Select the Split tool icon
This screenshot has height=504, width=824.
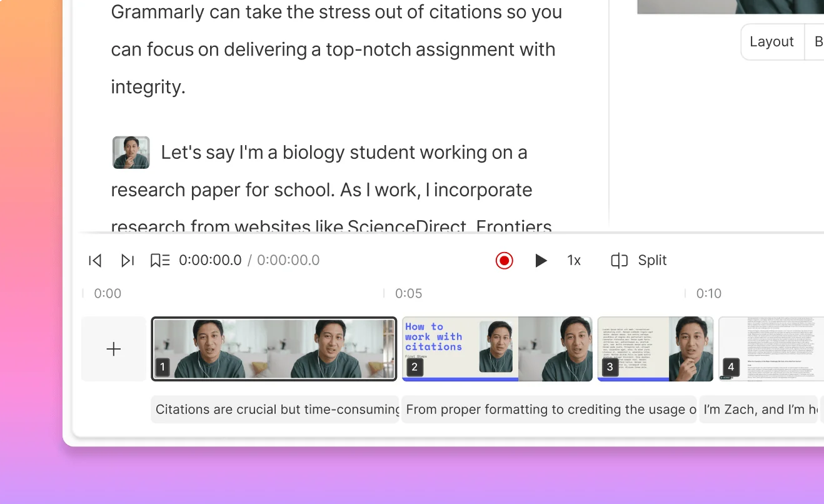click(x=619, y=261)
